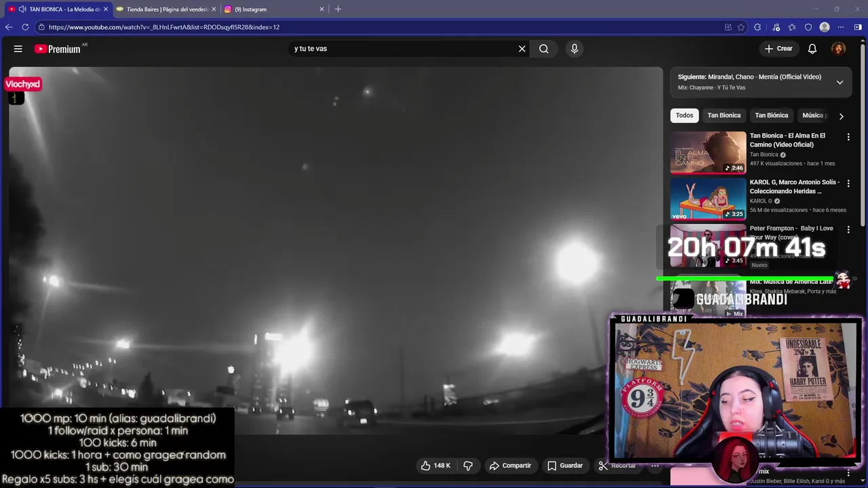Viewport: 868px width, 488px height.
Task: Switch to TAN BIONICA YouTube tab
Action: pos(58,9)
